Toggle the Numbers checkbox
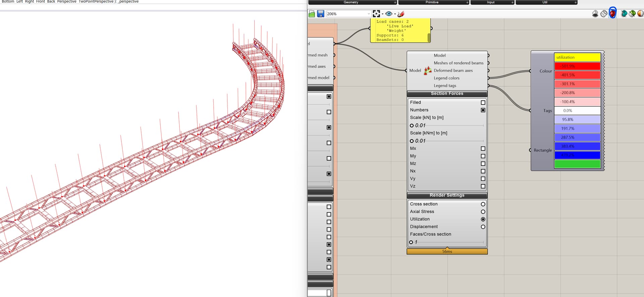The image size is (644, 297). (483, 110)
